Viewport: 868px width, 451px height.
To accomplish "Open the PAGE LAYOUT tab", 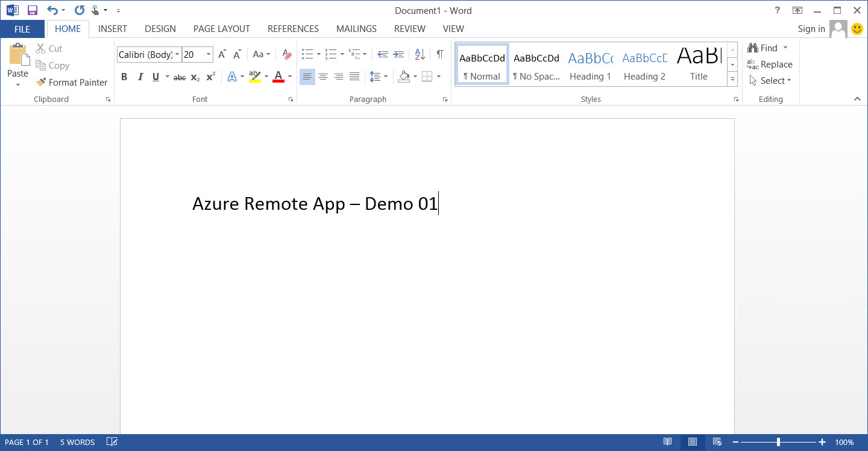I will (221, 29).
